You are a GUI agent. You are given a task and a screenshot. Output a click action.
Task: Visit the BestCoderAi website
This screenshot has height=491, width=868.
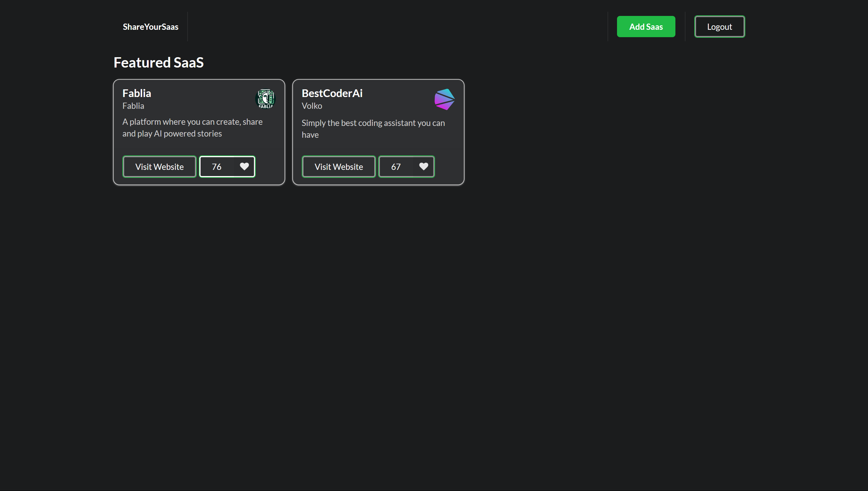(x=339, y=167)
